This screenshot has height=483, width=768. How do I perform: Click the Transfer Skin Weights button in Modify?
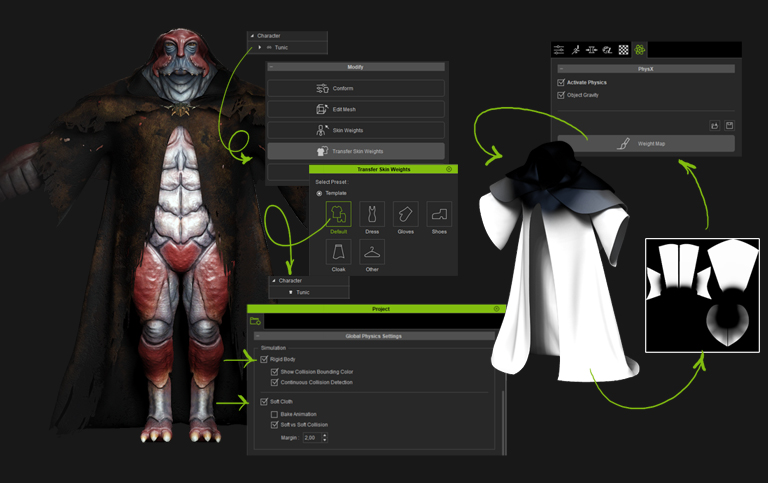356,151
